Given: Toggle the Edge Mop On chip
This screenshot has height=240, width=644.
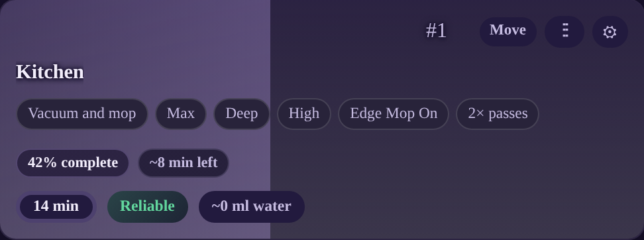Looking at the screenshot, I should click(394, 114).
